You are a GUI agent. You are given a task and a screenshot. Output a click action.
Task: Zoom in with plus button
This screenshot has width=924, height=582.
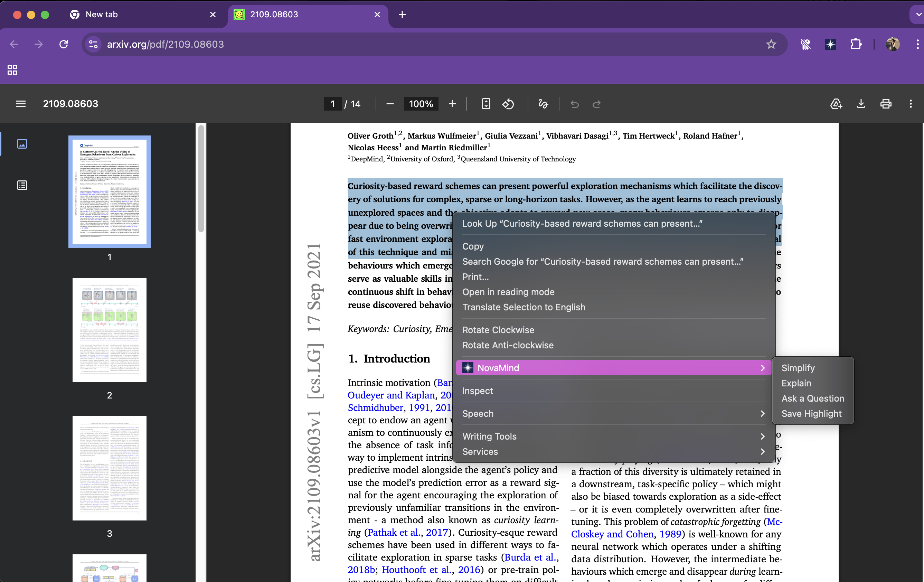coord(452,104)
